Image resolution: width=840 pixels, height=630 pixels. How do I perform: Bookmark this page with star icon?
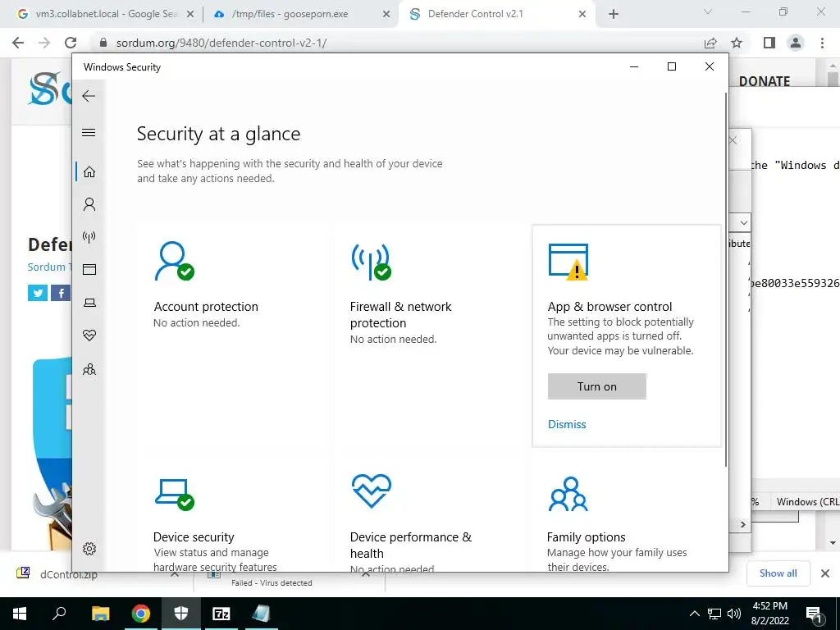[x=737, y=43]
